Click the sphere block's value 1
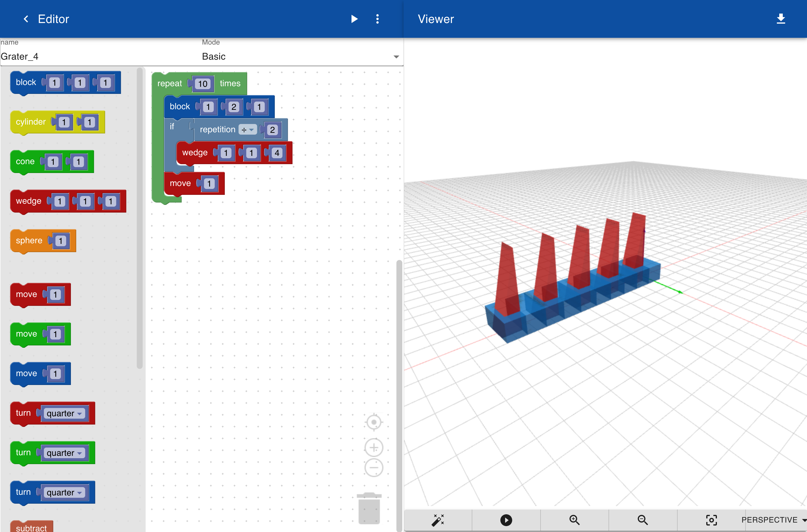Viewport: 807px width, 532px height. click(61, 241)
